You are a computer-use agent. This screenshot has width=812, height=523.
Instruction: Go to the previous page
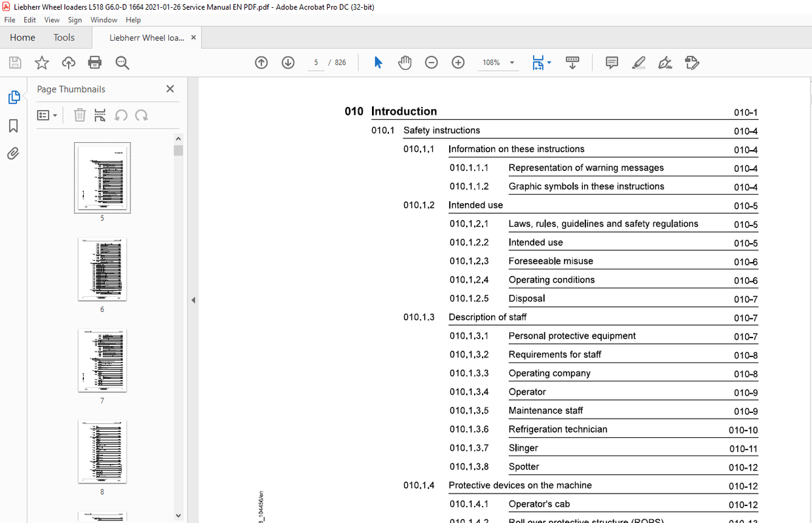tap(261, 62)
